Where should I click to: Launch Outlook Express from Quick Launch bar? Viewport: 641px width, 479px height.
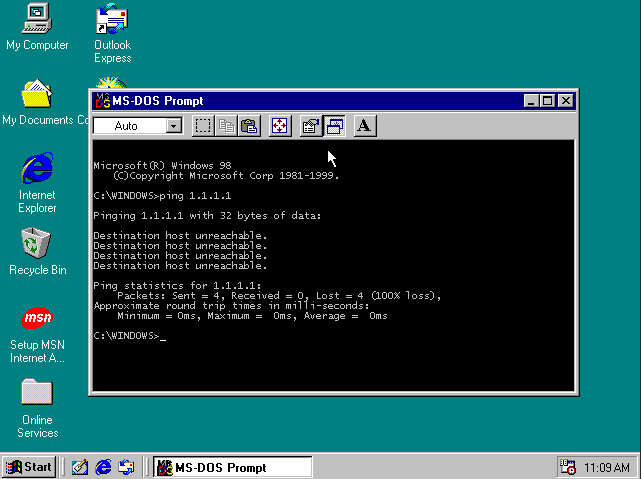point(126,467)
